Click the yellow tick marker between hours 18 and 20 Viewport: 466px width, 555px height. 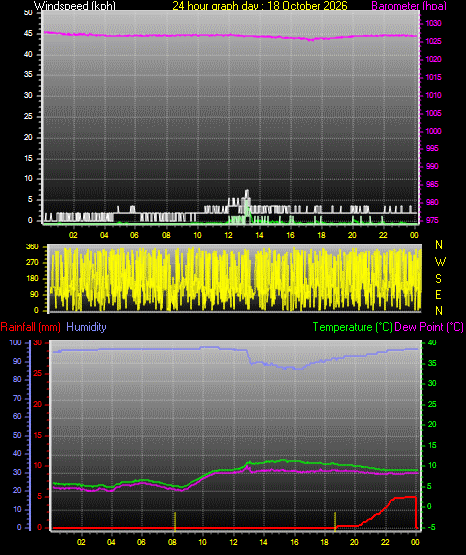335,521
